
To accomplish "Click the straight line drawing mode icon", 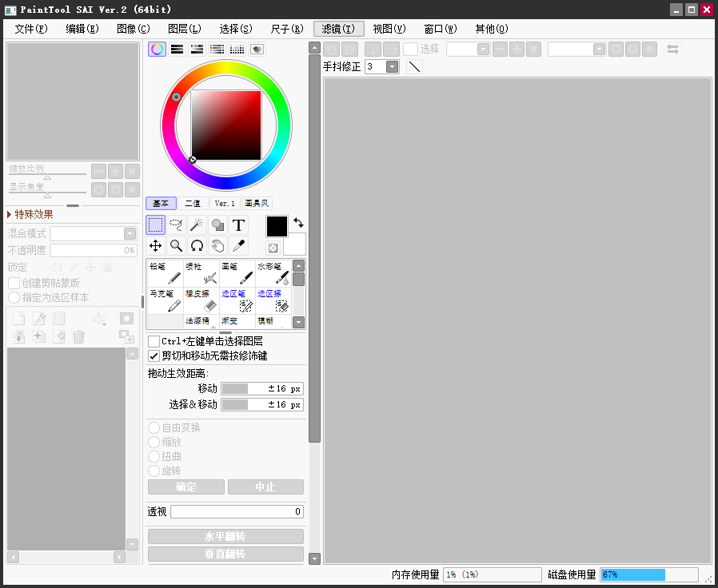I will 414,67.
